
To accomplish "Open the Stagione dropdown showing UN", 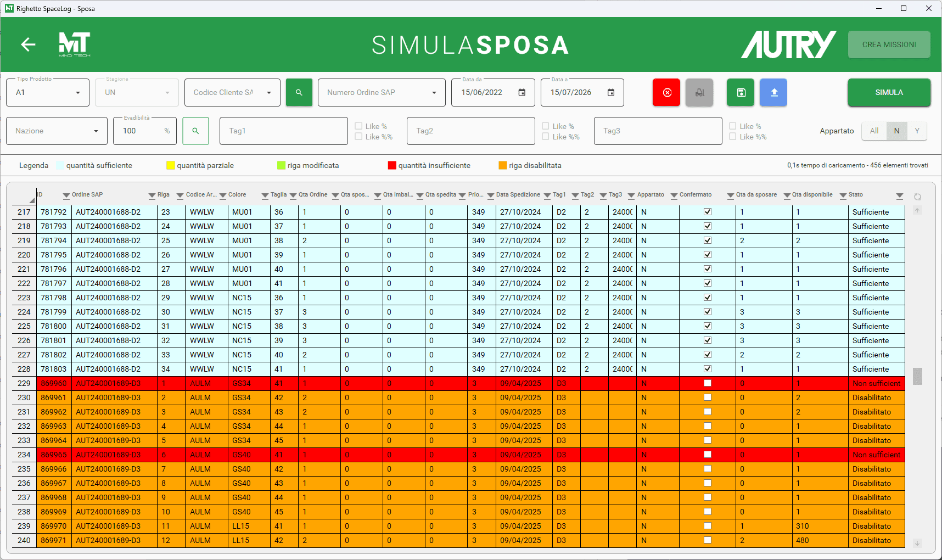I will 137,92.
